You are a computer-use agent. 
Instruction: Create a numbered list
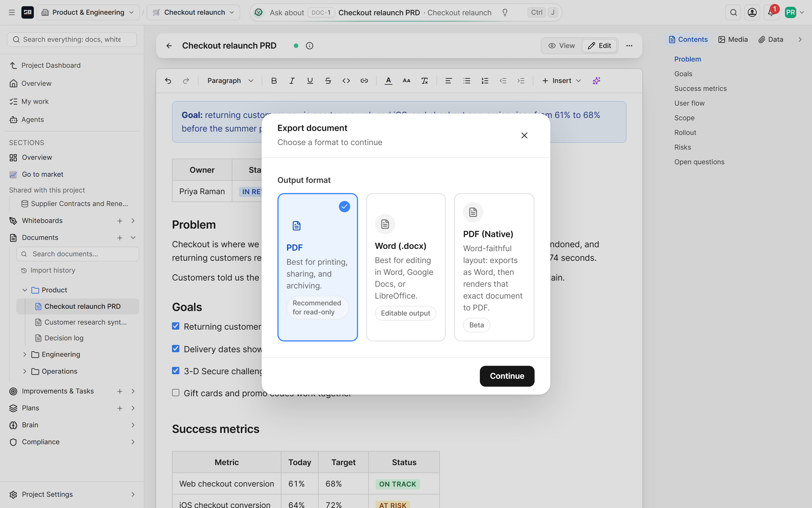(485, 81)
